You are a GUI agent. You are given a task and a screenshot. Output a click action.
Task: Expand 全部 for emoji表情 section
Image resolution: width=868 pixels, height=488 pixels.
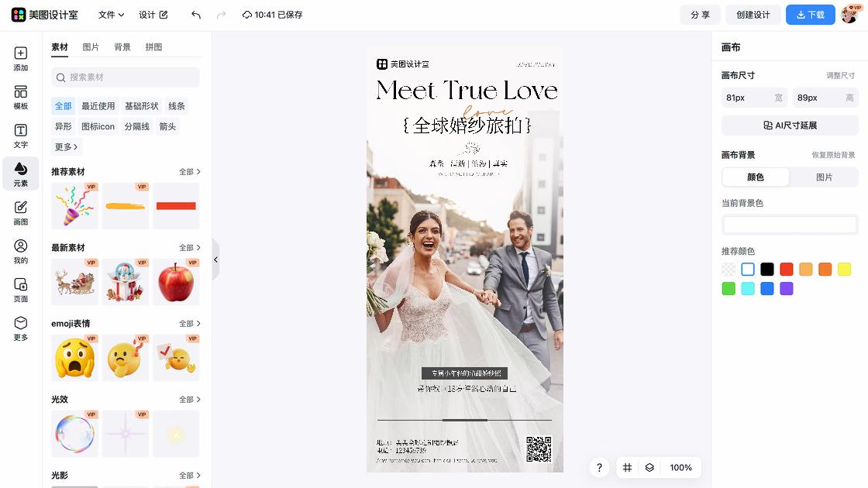(190, 324)
